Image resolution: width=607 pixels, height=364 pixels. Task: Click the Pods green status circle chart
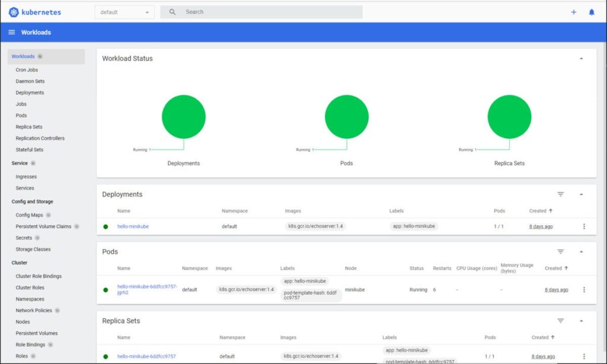pyautogui.click(x=346, y=117)
